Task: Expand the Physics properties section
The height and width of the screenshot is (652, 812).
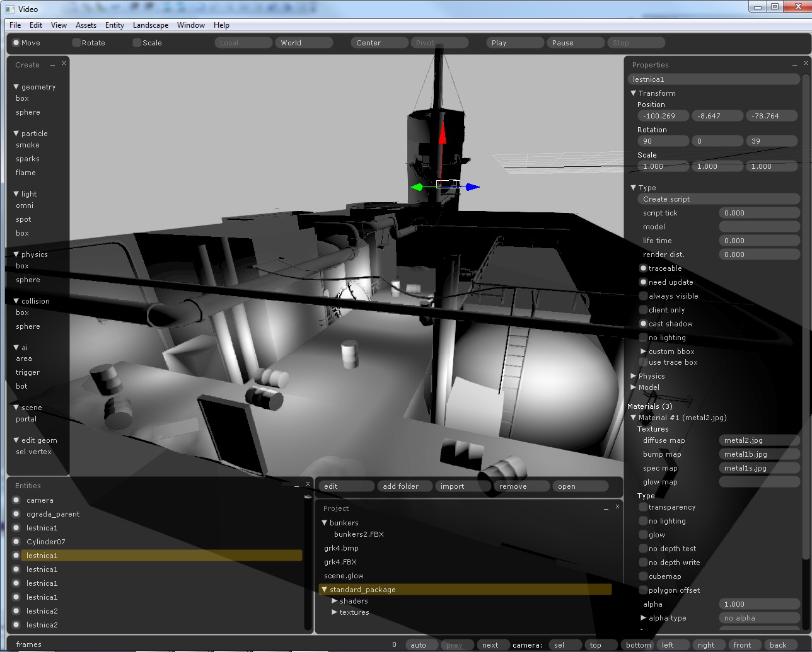Action: click(634, 376)
